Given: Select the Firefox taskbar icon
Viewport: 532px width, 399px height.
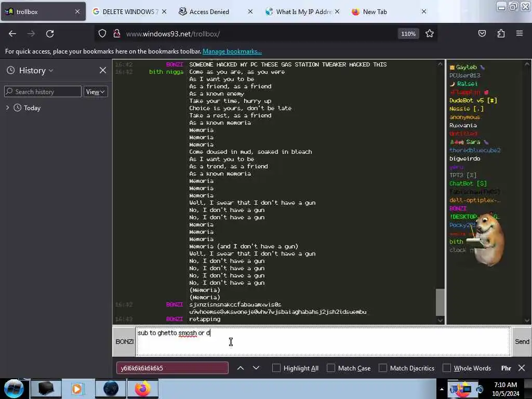Looking at the screenshot, I should click(142, 389).
